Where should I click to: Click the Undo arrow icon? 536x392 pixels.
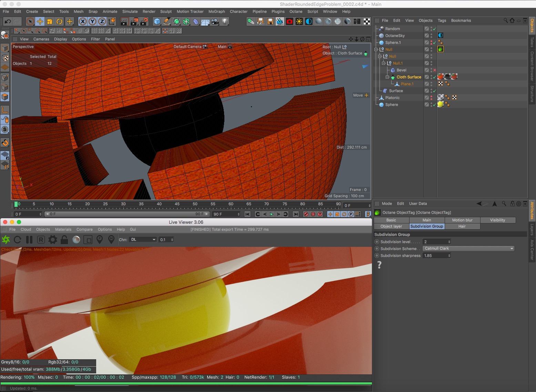(x=7, y=21)
